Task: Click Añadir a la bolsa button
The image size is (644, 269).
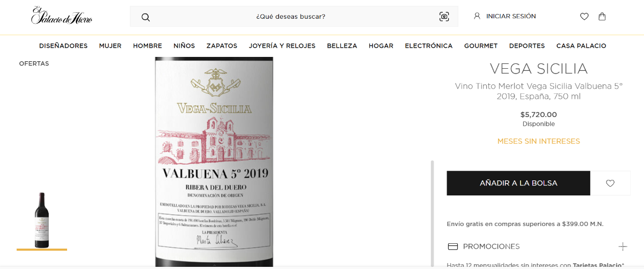Action: pos(518,183)
